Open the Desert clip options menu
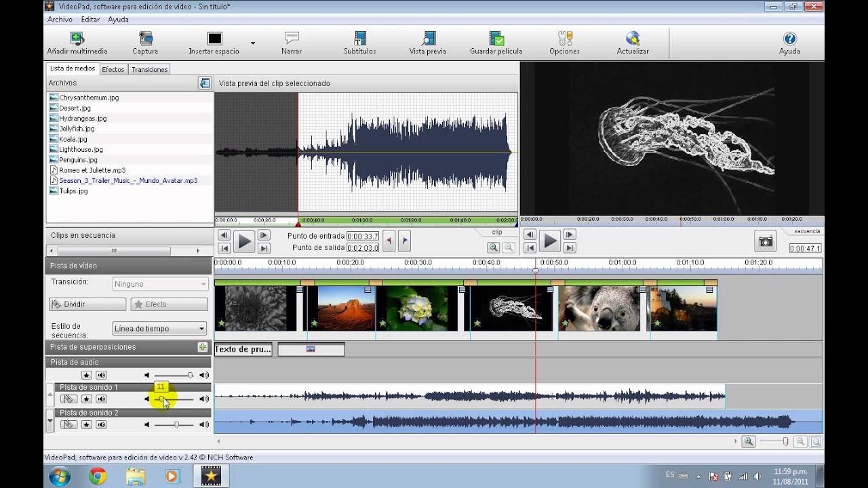The height and width of the screenshot is (488, 868). point(368,289)
